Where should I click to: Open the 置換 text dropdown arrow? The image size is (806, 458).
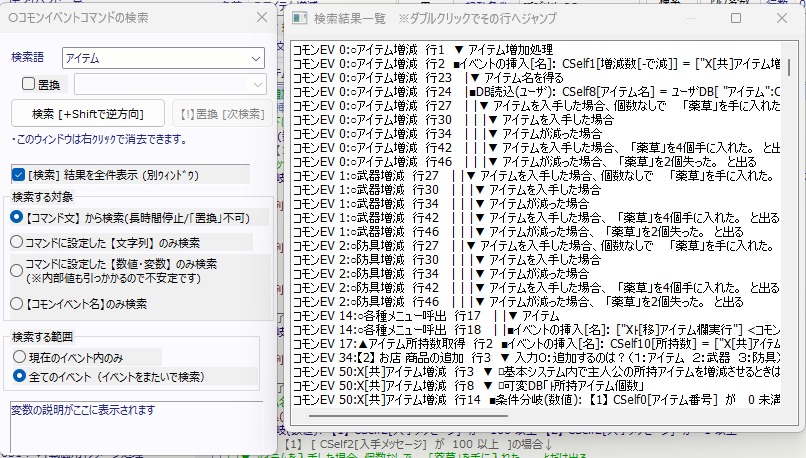(258, 84)
